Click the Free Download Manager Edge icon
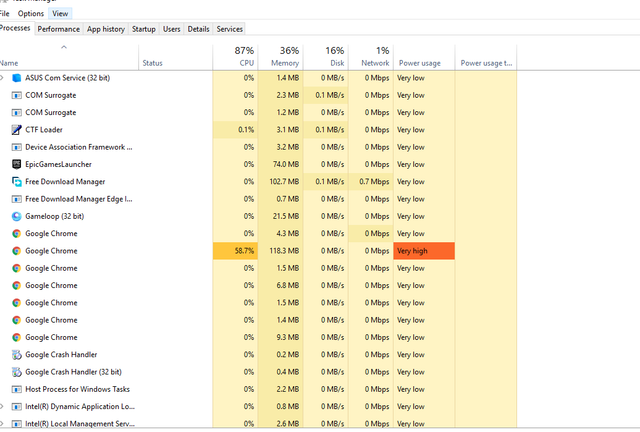Image resolution: width=640 pixels, height=432 pixels. [16, 199]
